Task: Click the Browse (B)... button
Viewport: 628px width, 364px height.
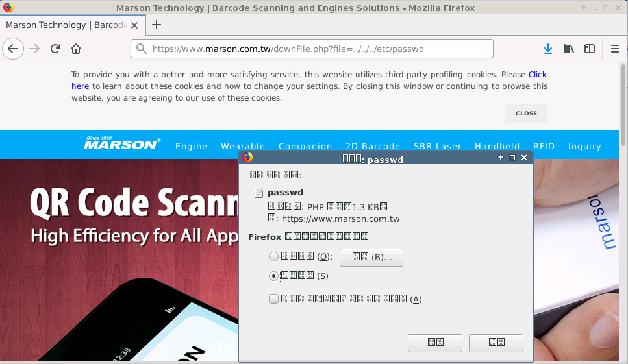Action: click(x=371, y=257)
